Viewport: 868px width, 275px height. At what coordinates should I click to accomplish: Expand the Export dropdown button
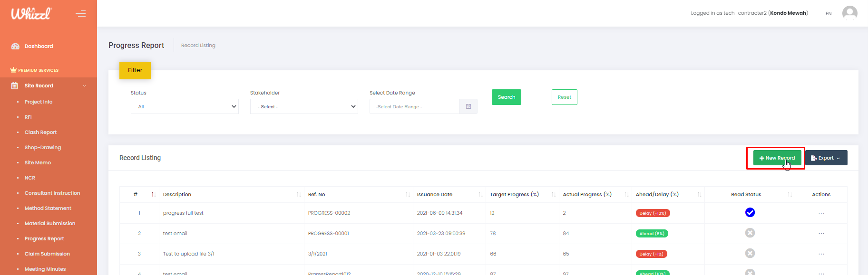pos(826,158)
